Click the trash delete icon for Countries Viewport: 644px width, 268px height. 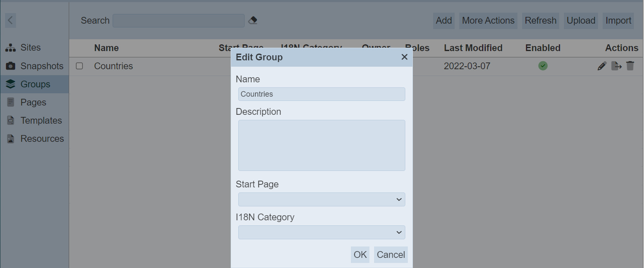coord(630,66)
